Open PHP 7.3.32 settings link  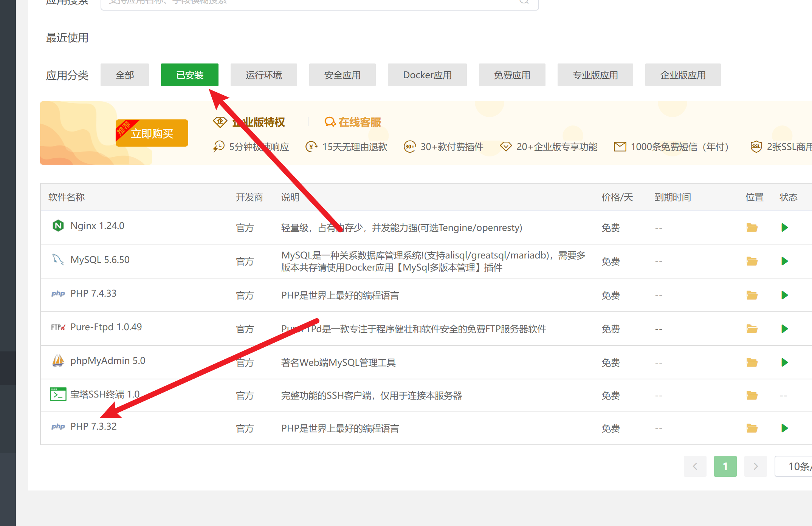click(x=93, y=426)
